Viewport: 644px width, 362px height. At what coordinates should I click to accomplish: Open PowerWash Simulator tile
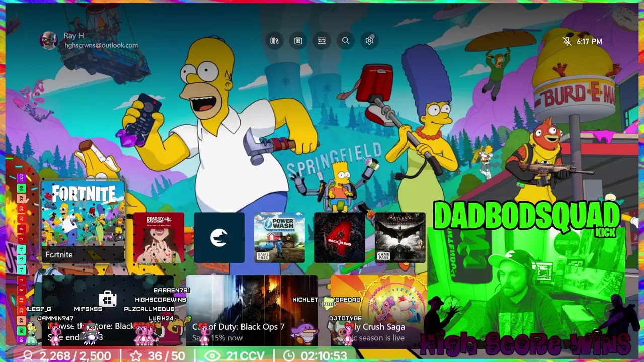279,238
